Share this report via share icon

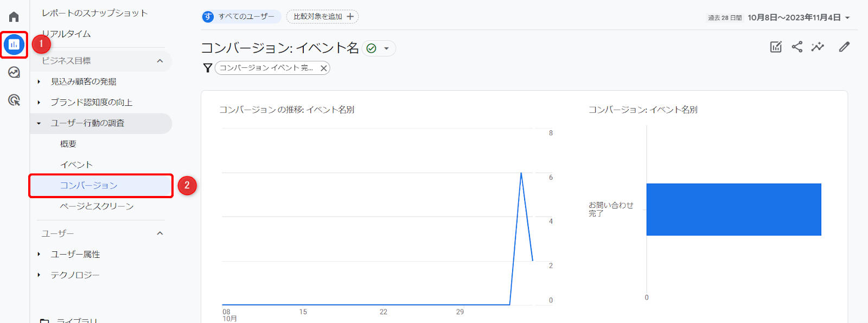pyautogui.click(x=797, y=47)
